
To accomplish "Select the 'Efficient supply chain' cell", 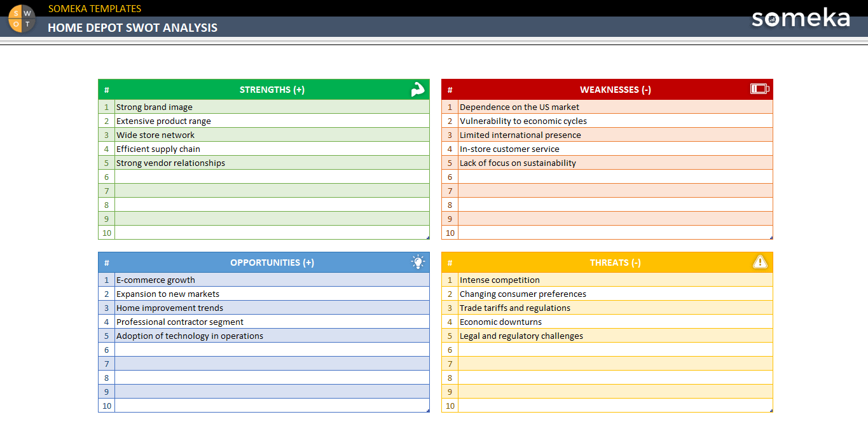I will click(272, 149).
